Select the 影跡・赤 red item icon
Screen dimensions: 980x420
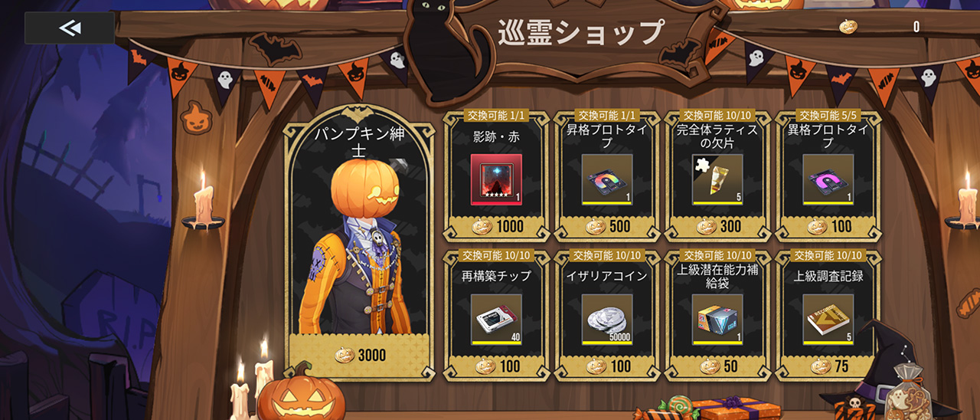tap(496, 179)
